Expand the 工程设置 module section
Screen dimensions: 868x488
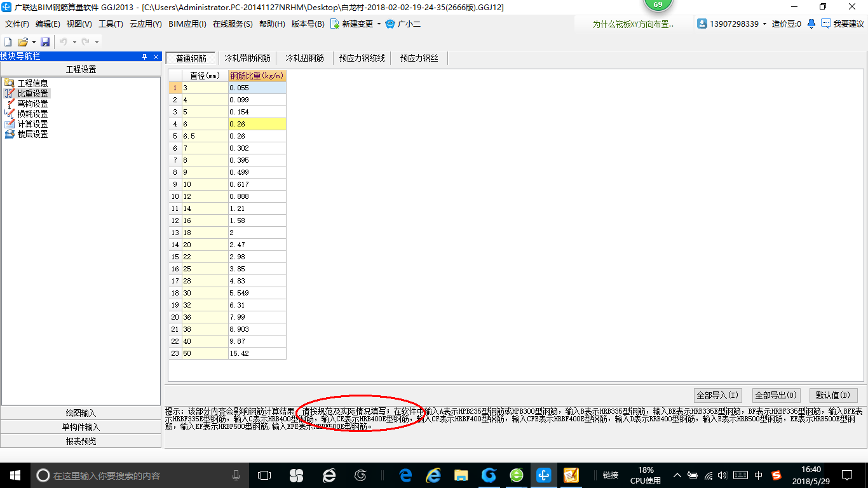point(81,69)
